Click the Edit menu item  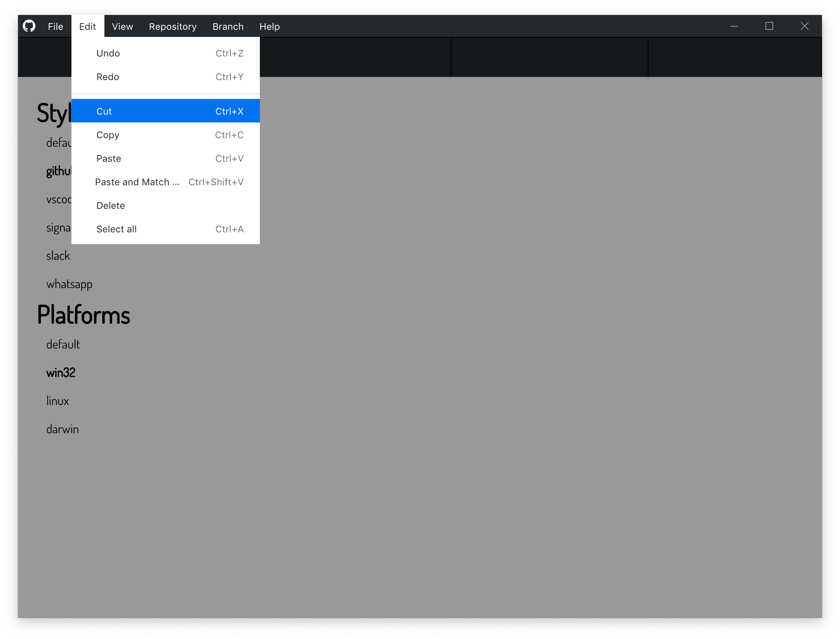pos(87,26)
